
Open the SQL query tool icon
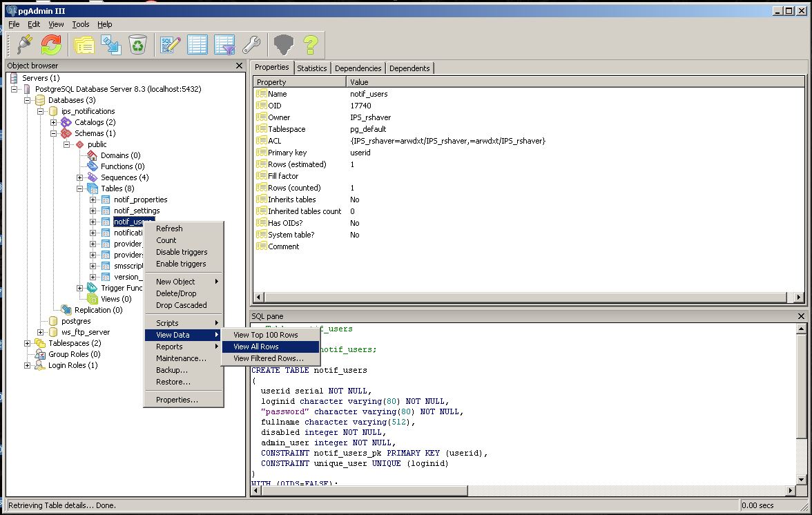pos(171,45)
